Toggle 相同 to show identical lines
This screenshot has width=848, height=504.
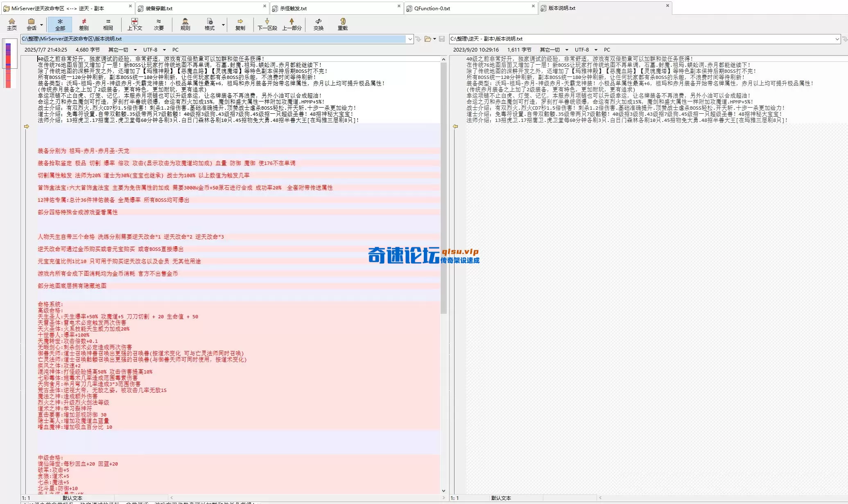pos(108,24)
